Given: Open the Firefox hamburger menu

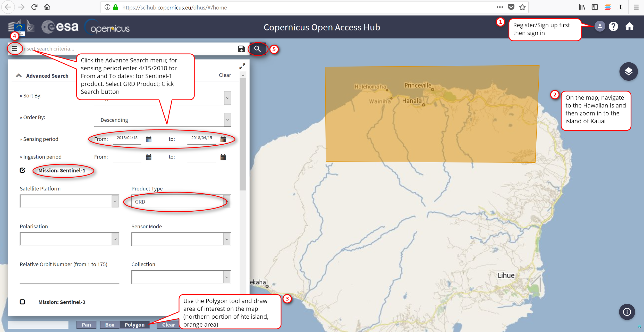Looking at the screenshot, I should tap(636, 7).
